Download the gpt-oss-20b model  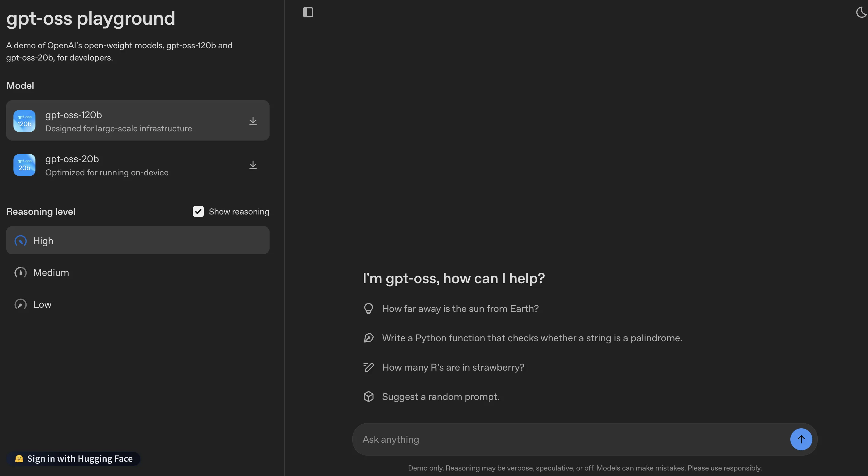tap(253, 165)
